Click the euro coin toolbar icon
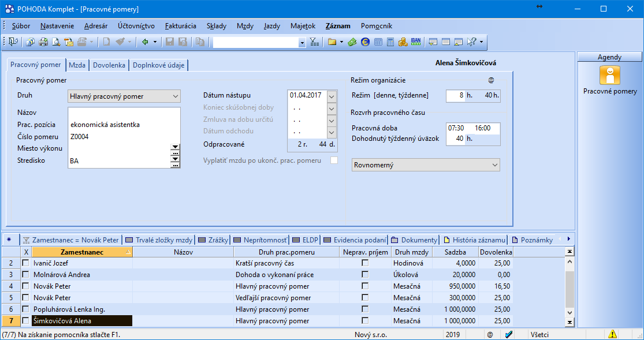Screen dimensions: 644x340 364,42
